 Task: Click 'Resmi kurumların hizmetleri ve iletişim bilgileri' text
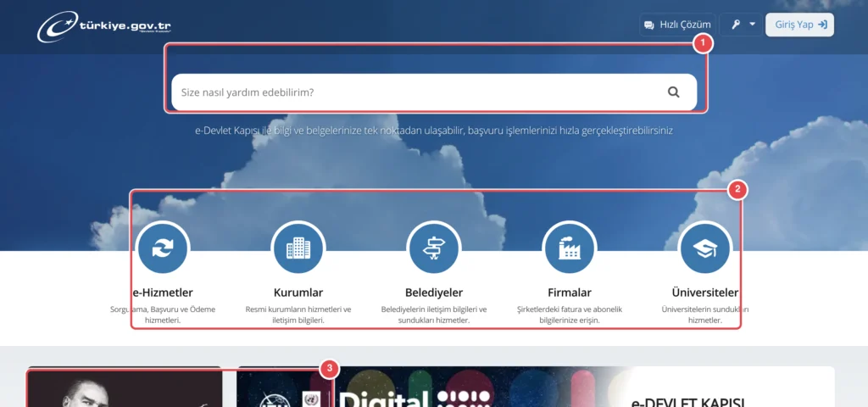click(298, 315)
